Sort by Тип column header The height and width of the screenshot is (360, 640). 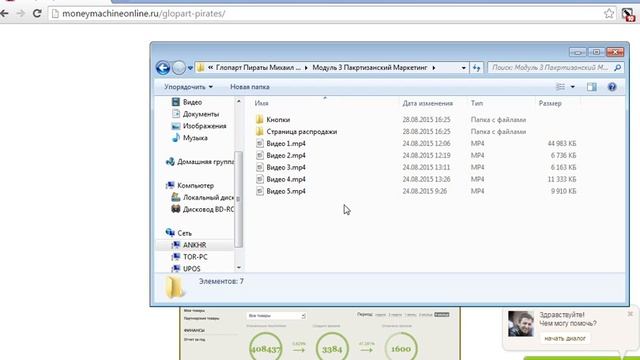(477, 103)
